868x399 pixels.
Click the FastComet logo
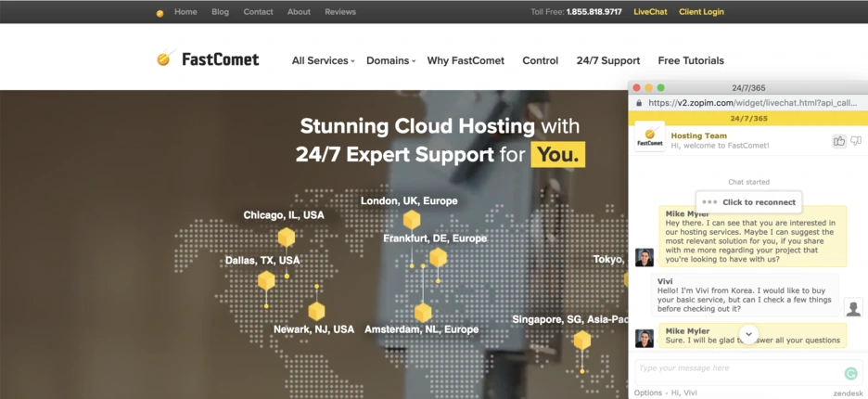click(x=208, y=58)
